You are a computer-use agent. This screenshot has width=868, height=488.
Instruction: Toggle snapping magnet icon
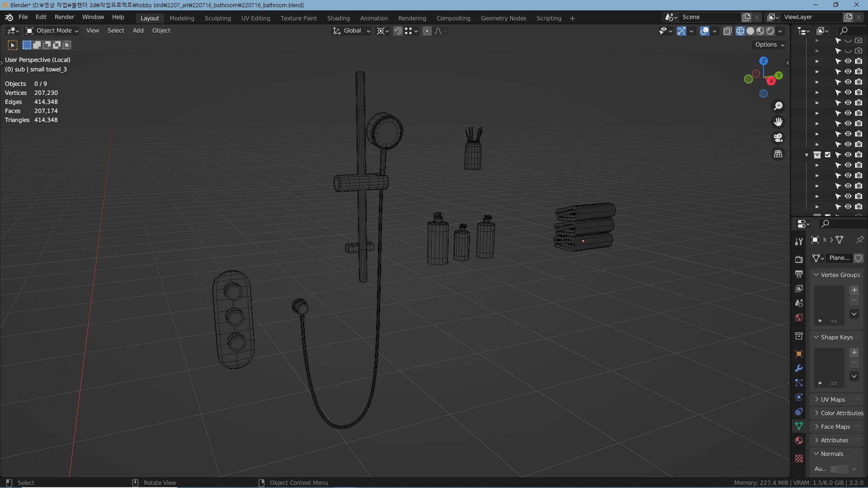(398, 31)
